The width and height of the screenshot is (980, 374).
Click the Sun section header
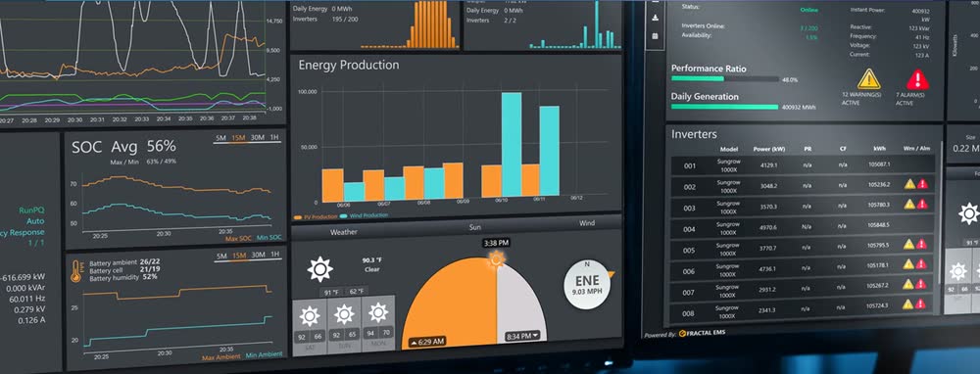pyautogui.click(x=475, y=227)
